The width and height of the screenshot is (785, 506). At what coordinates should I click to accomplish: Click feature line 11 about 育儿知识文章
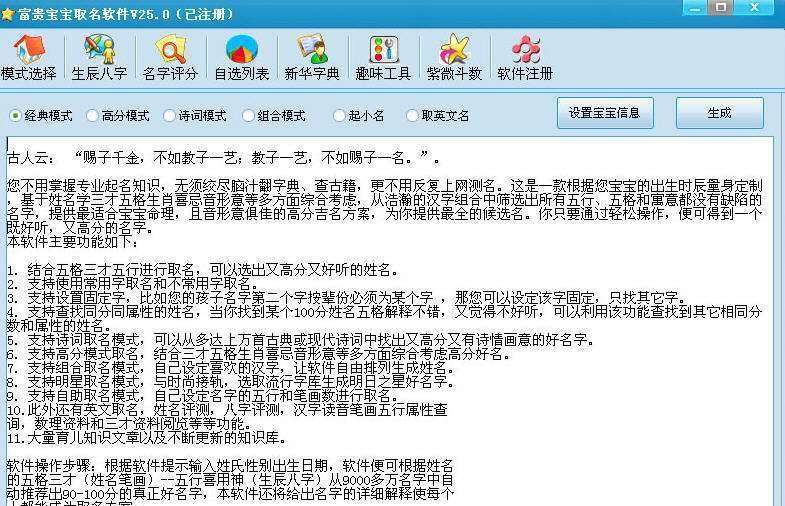point(147,438)
